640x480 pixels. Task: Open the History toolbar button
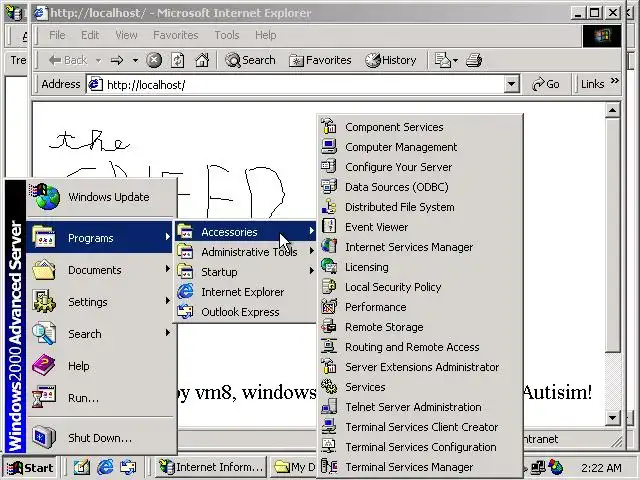391,60
